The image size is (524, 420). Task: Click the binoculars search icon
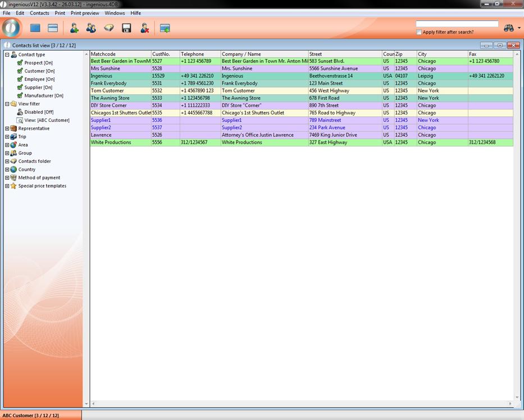pyautogui.click(x=509, y=28)
